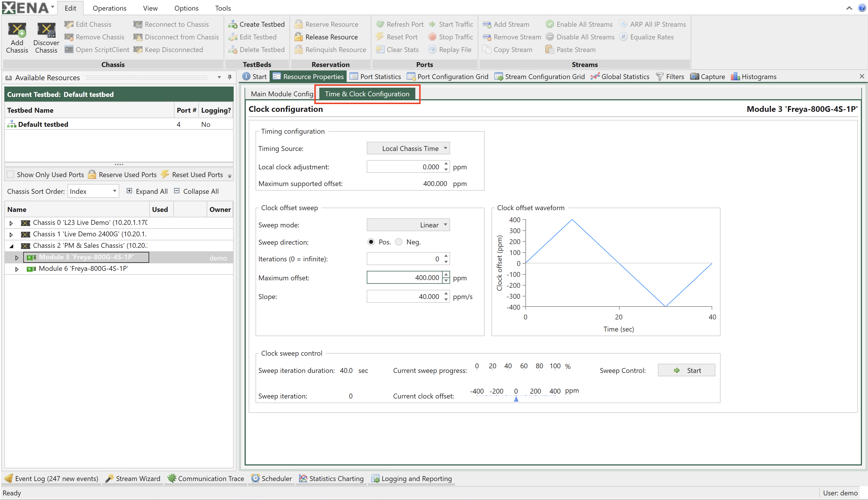
Task: Click Create Testbed
Action: click(256, 24)
